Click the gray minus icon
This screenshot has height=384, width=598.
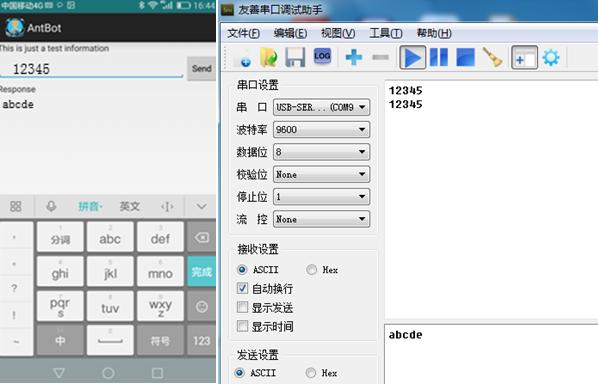[380, 58]
